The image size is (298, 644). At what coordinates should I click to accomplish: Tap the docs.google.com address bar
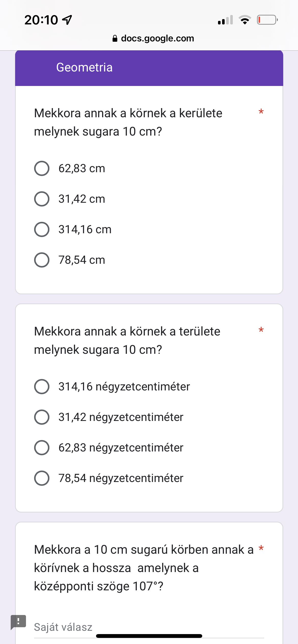[157, 38]
